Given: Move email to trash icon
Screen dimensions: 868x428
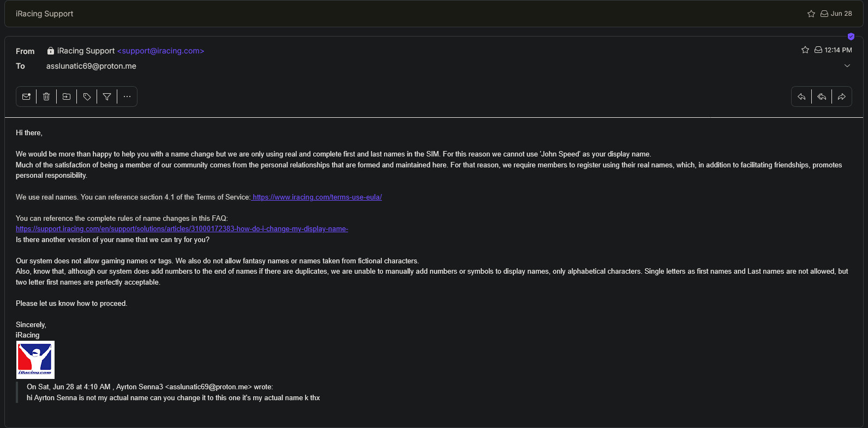Looking at the screenshot, I should point(46,97).
